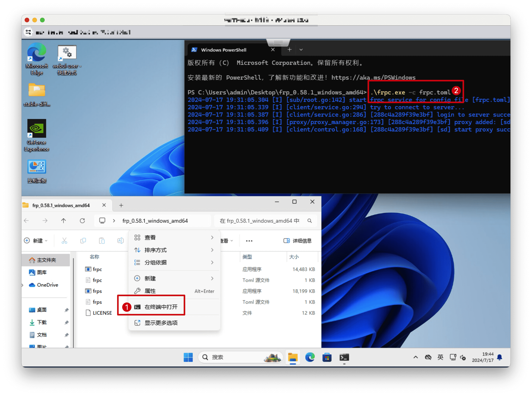
Task: Open the webui-user shortcut on desktop
Action: 67,60
